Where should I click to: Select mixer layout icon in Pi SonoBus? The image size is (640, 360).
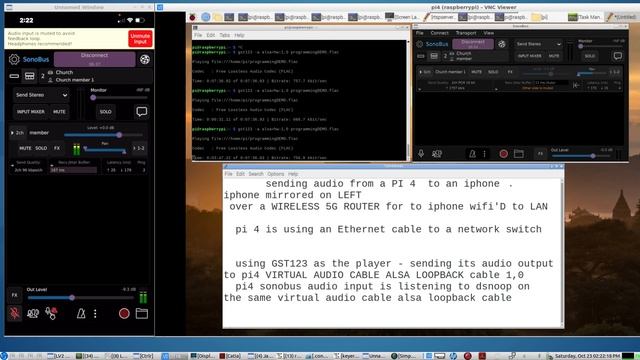[x=434, y=56]
